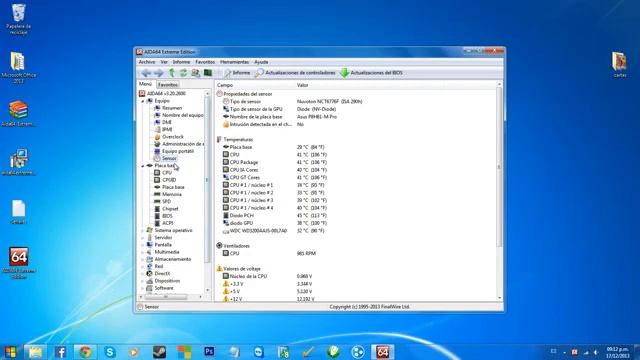Select the diodo GPU temperature row
640x360 pixels.
(274, 223)
